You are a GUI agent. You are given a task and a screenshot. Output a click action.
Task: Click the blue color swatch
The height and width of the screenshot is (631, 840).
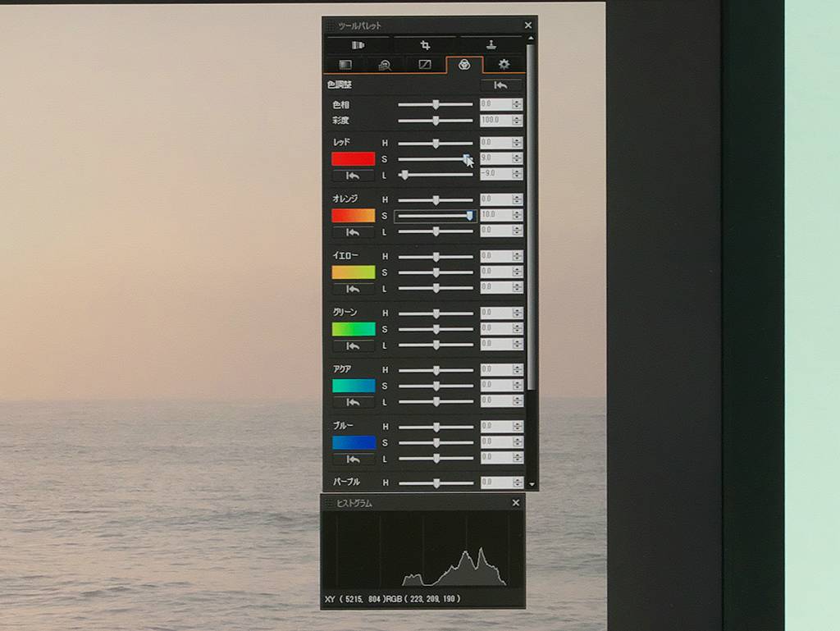tap(353, 442)
